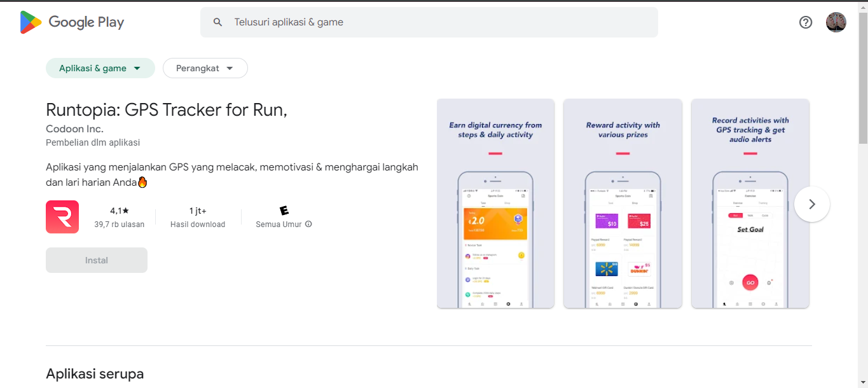Click the Google Play logo
Screen dimensions: 868x388
click(x=72, y=22)
